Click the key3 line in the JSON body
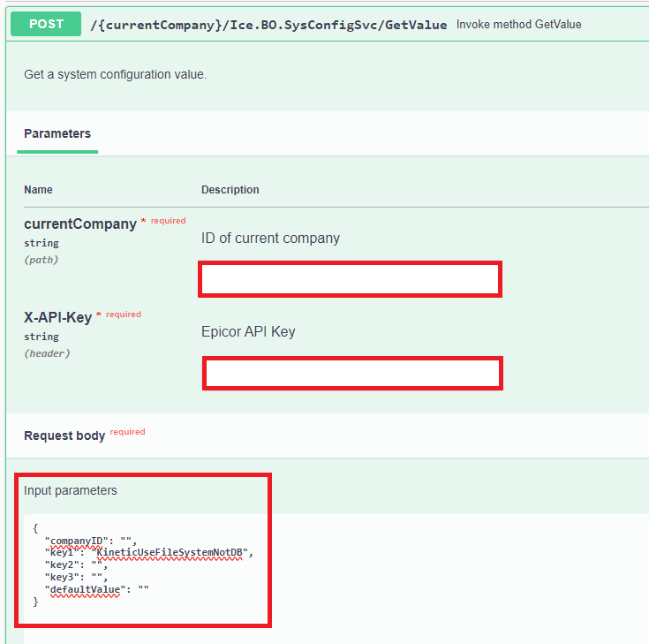 pos(74,577)
